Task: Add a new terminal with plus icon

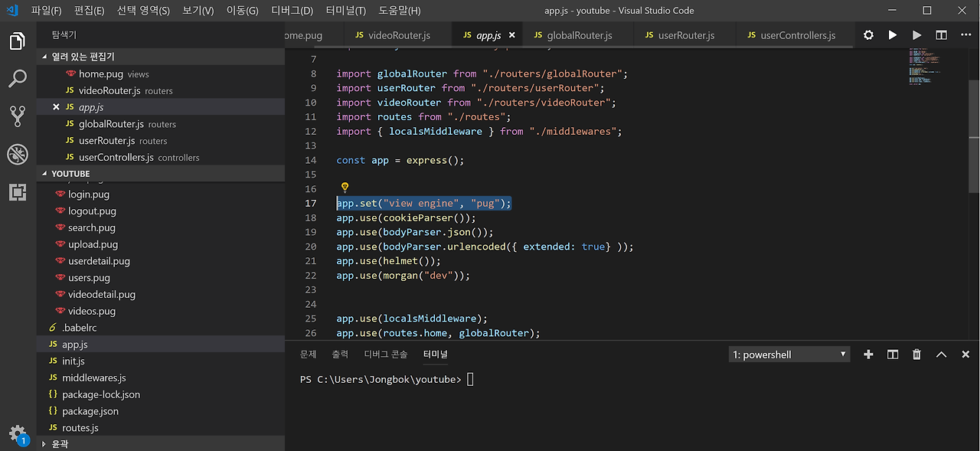Action: (868, 355)
